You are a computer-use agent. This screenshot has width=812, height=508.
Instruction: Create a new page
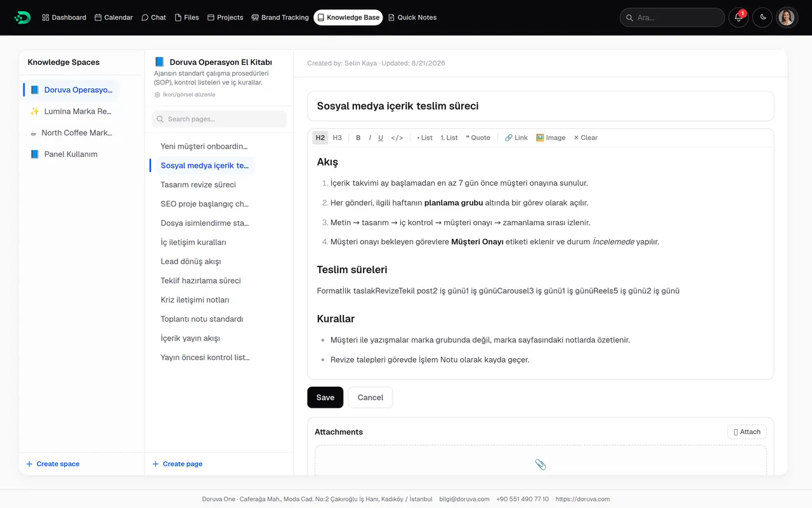coord(178,464)
